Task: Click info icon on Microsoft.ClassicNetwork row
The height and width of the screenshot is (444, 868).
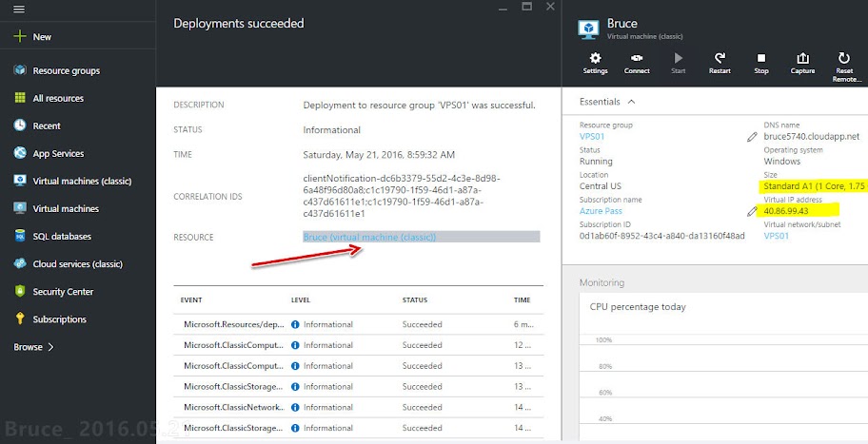Action: coord(295,408)
